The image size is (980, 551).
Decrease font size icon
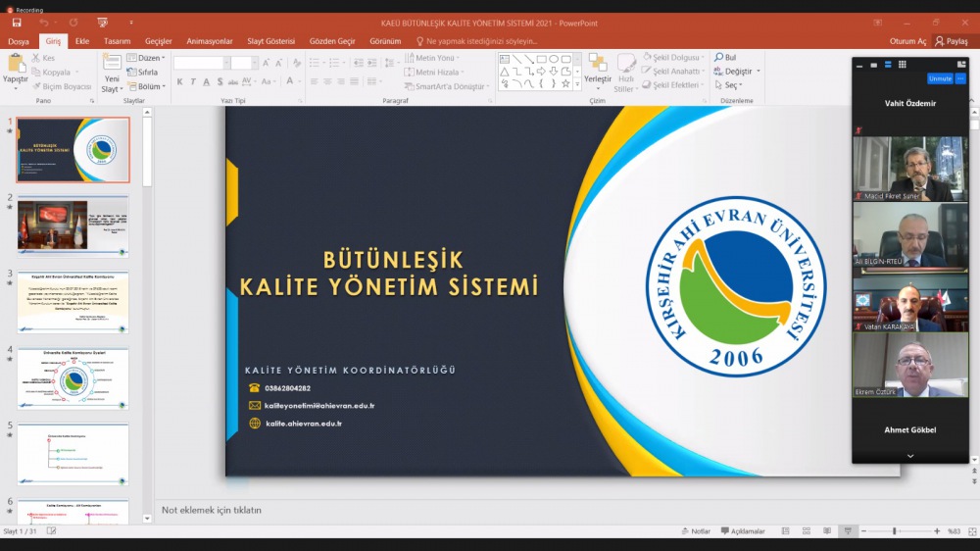[279, 63]
